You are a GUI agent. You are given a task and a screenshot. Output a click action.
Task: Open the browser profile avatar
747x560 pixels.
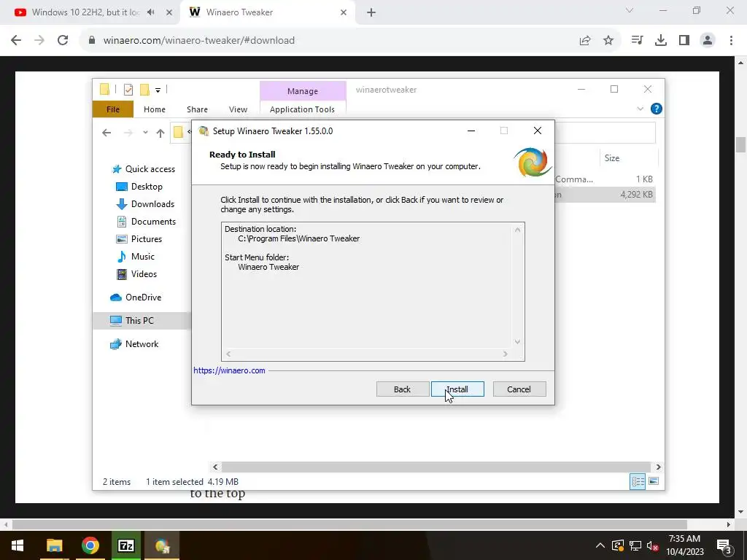pos(708,41)
